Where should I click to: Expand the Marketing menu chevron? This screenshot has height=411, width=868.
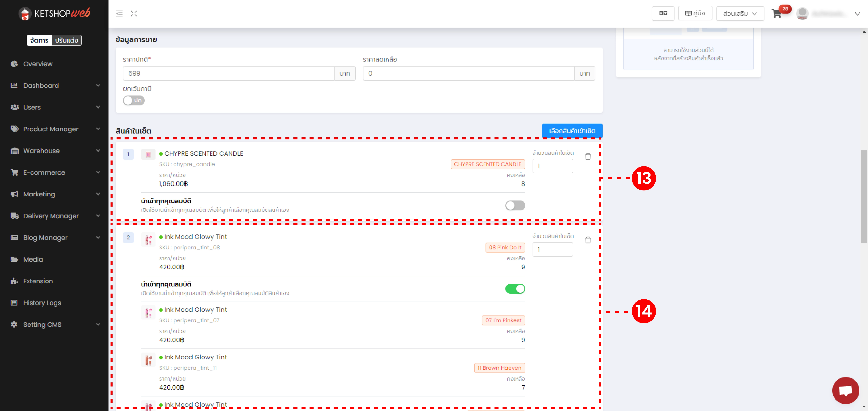click(98, 194)
